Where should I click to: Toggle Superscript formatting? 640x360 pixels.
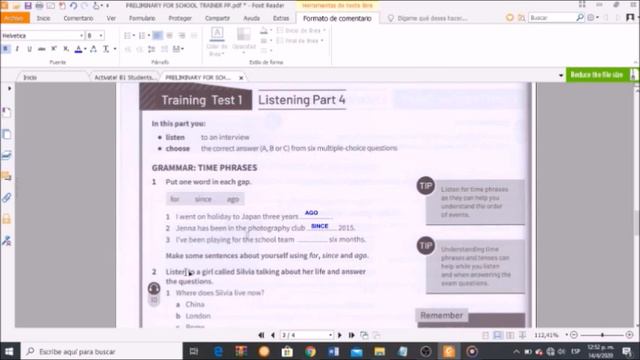pos(54,49)
